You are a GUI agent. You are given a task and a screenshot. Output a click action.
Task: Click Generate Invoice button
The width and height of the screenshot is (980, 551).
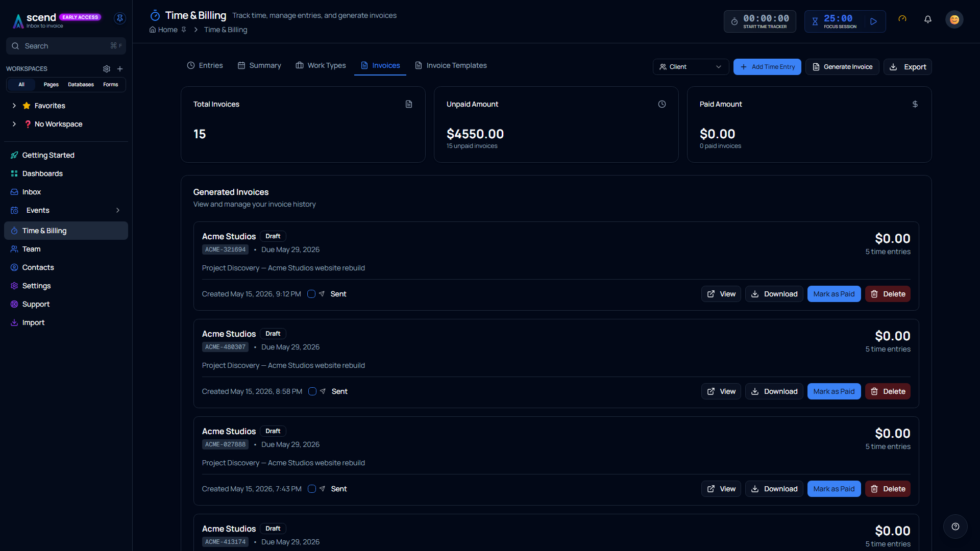pos(842,67)
